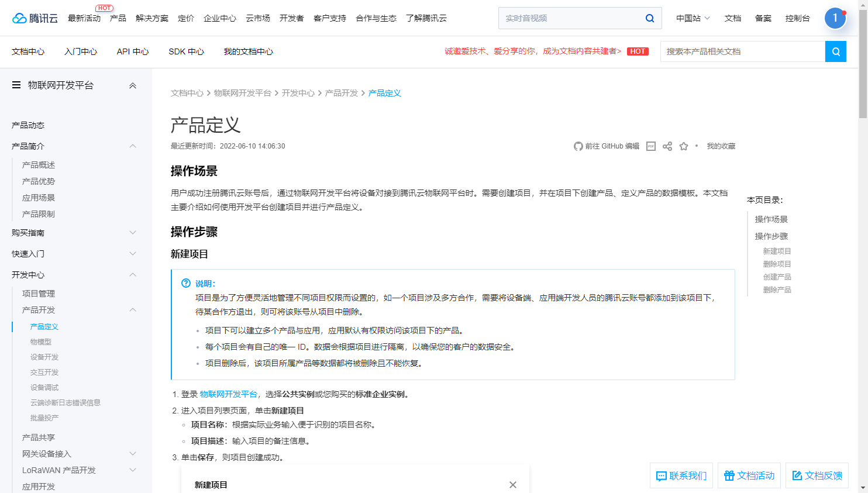
Task: Open the user avatar notification badge
Action: (x=835, y=18)
